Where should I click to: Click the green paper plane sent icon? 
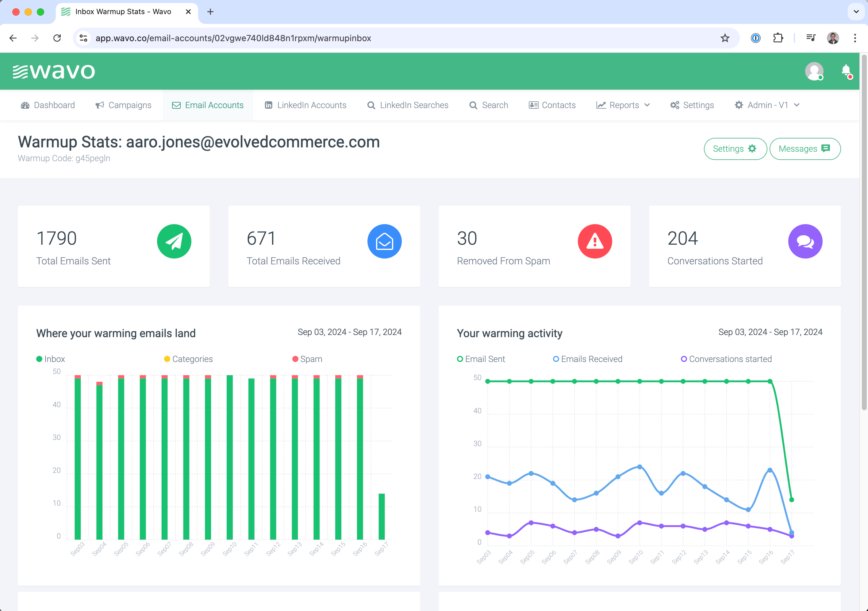(x=174, y=241)
